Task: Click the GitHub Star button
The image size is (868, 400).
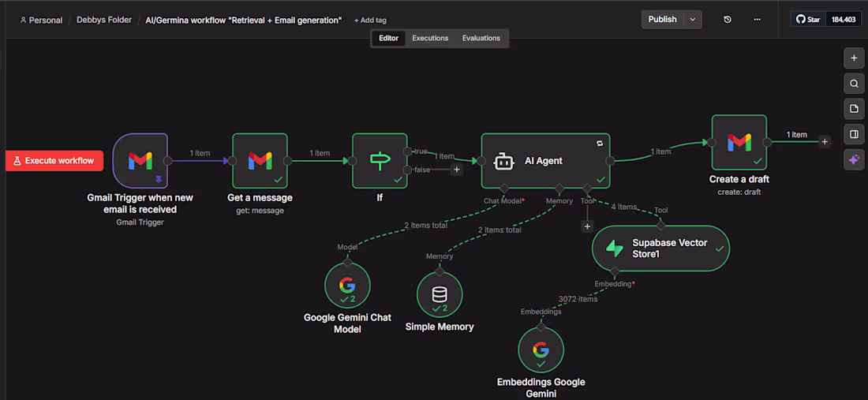Action: pos(808,20)
